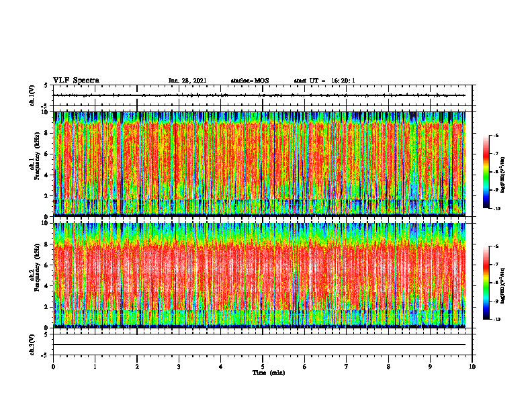
Task: Click the ch.2 spectrogram color bar
Action: coord(486,283)
